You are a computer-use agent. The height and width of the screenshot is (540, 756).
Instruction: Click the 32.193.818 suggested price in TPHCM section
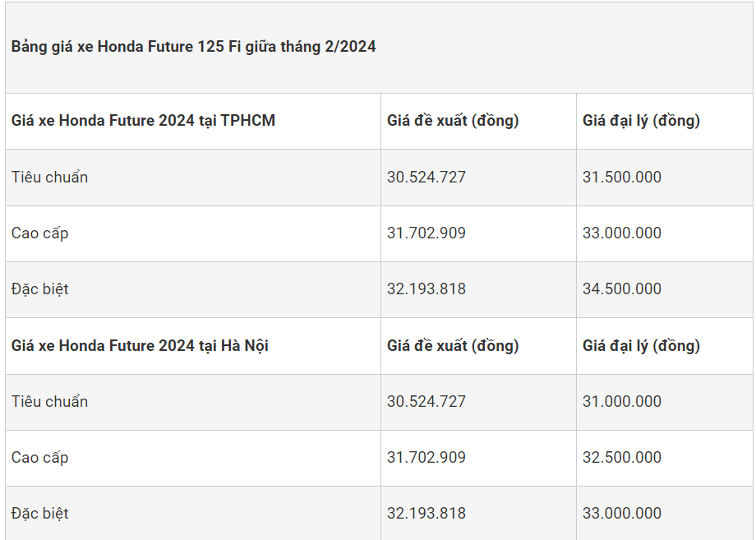[426, 288]
